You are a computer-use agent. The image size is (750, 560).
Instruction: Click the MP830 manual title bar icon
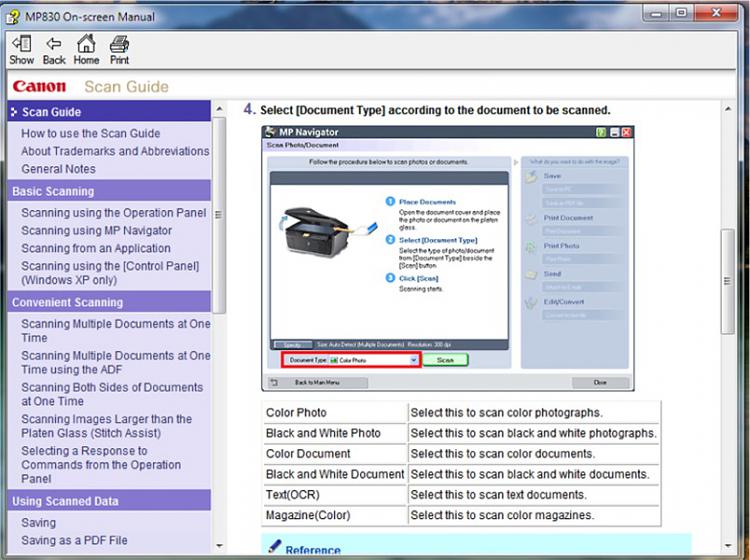[x=13, y=17]
